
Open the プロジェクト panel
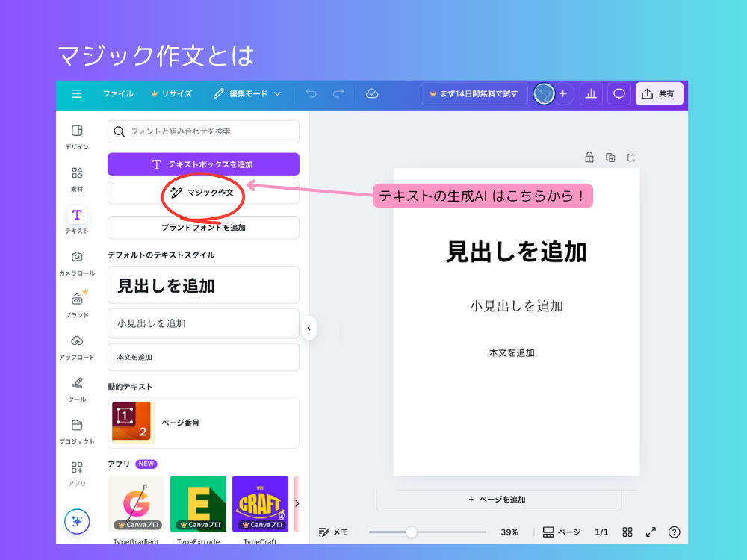76,429
